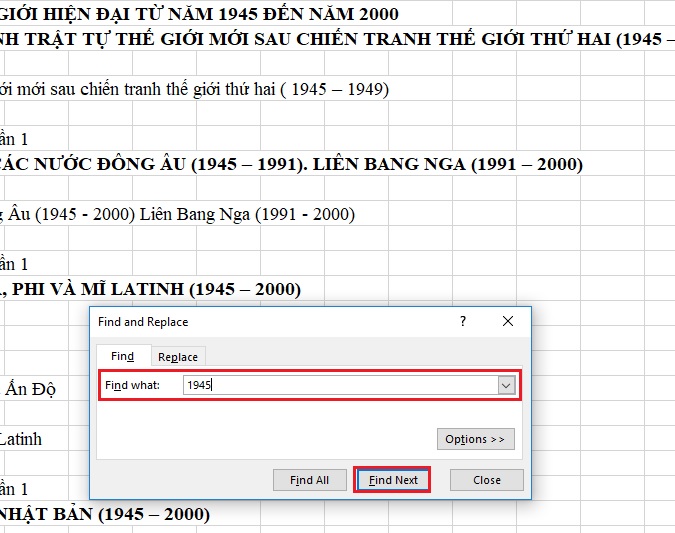Open the Find what history dropdown
This screenshot has height=533, width=675.
[x=506, y=385]
